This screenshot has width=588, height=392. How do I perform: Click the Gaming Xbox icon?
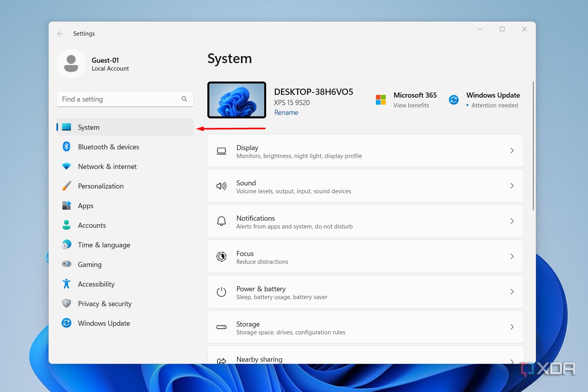67,264
